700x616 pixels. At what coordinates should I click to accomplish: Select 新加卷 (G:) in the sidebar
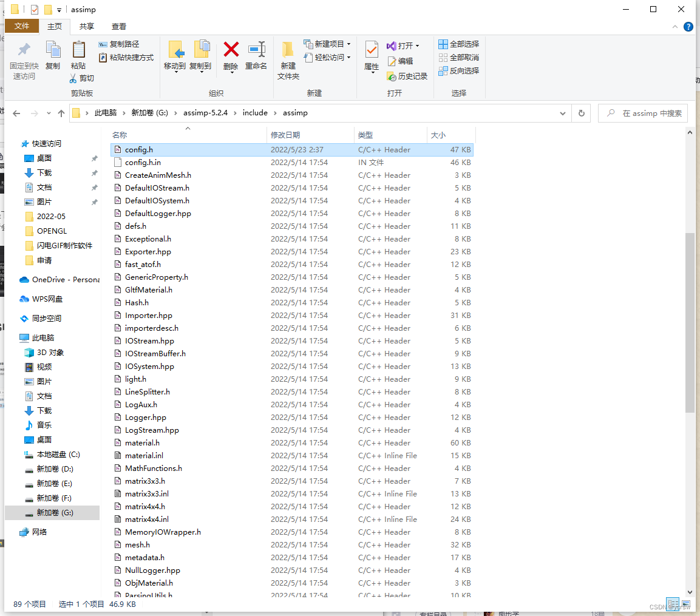point(52,513)
